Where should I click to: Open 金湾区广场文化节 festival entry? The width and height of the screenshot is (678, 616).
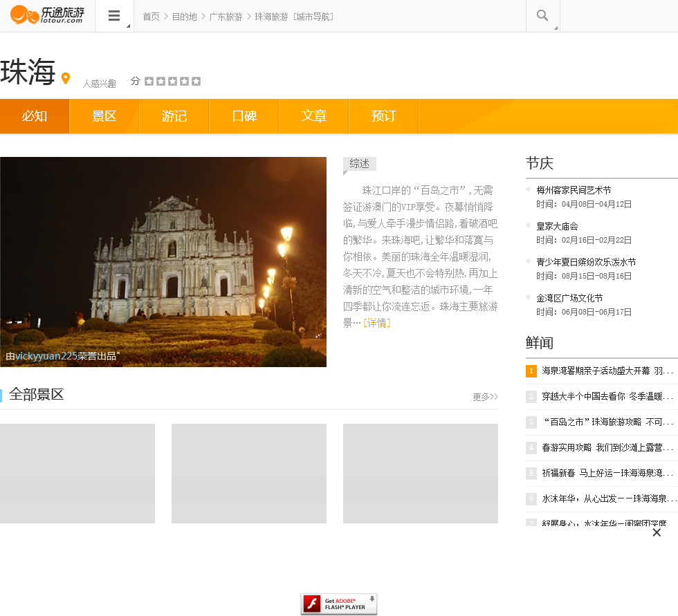569,298
